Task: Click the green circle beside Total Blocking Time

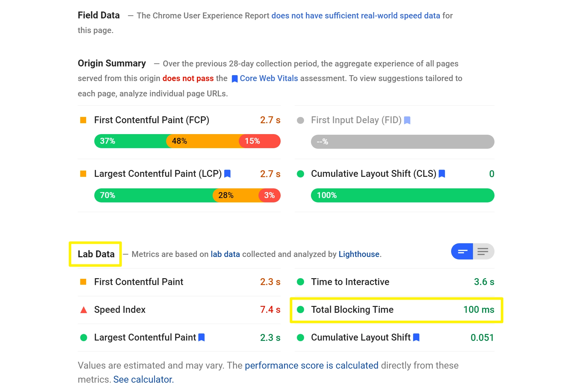Action: coord(301,309)
